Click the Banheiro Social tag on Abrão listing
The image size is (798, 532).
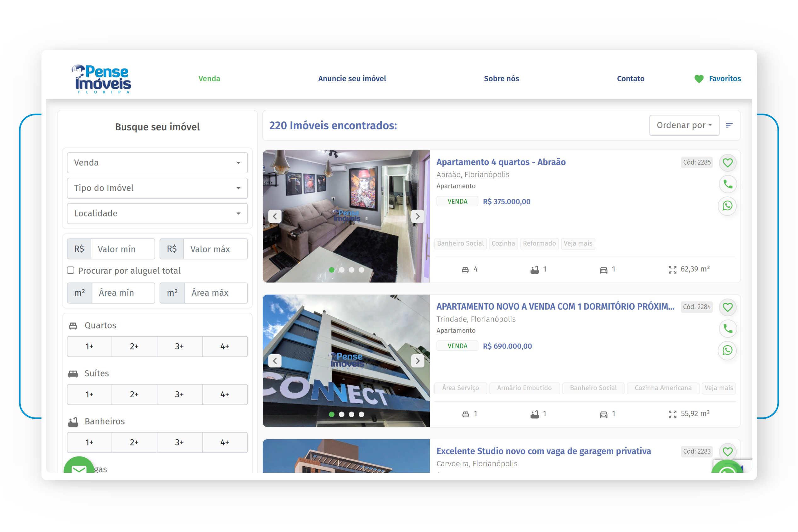(x=460, y=243)
